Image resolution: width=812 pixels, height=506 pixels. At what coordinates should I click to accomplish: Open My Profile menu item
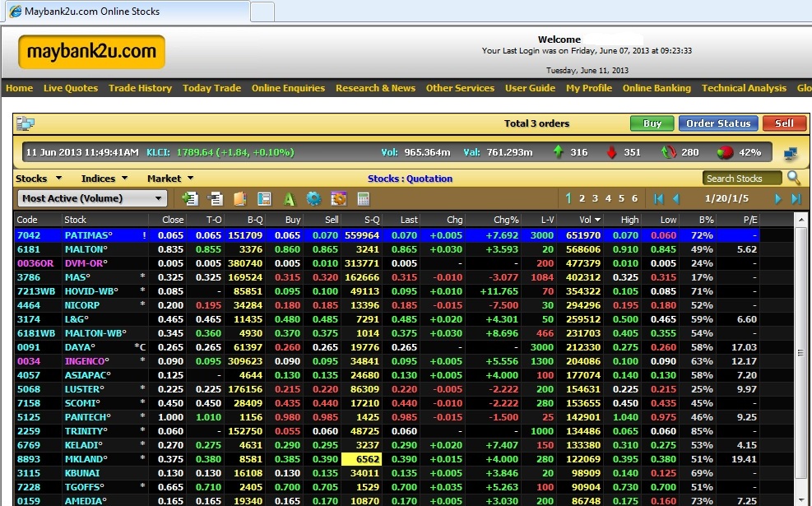589,88
